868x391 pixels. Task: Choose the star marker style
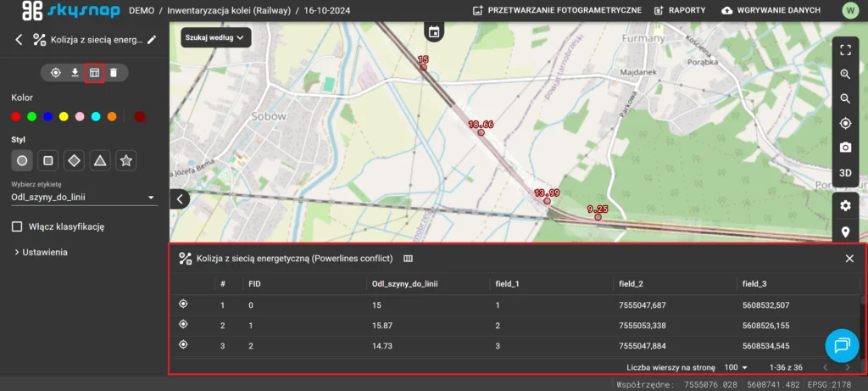click(x=126, y=160)
